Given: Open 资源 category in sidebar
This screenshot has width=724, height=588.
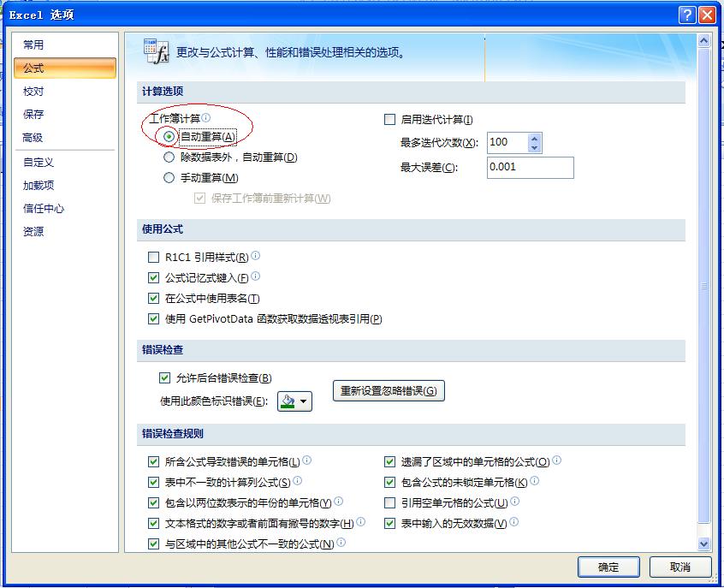Looking at the screenshot, I should [x=65, y=231].
